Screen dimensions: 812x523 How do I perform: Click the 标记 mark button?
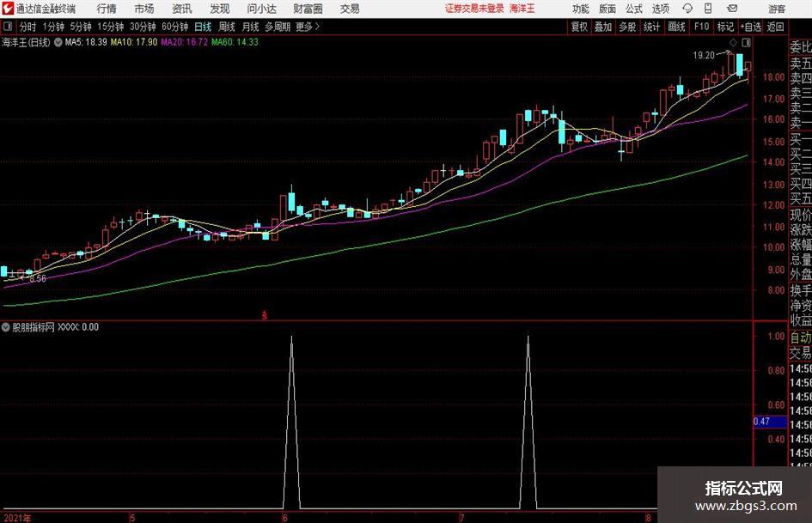pos(725,27)
